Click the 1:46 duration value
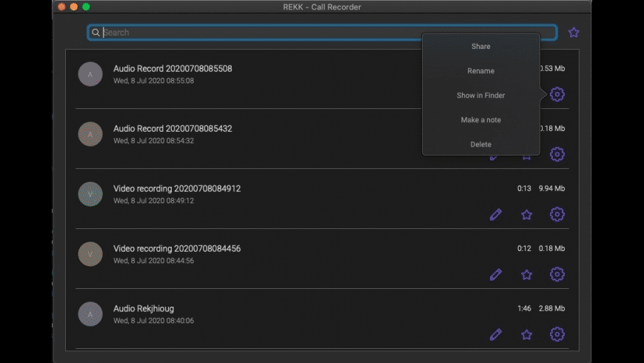This screenshot has width=644, height=363. (524, 308)
